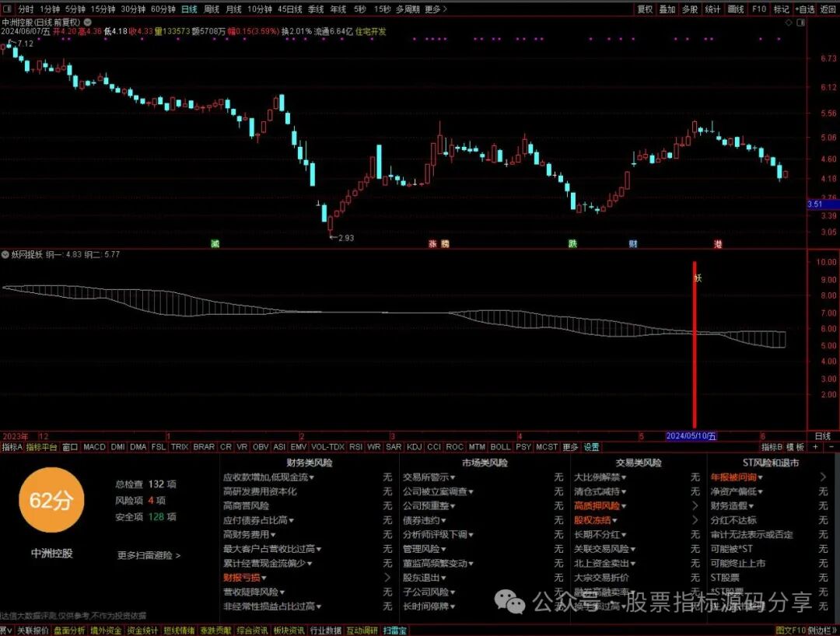Screen dimensions: 840x636
Task: Open the 更多扫雷避险 link
Action: (x=149, y=555)
